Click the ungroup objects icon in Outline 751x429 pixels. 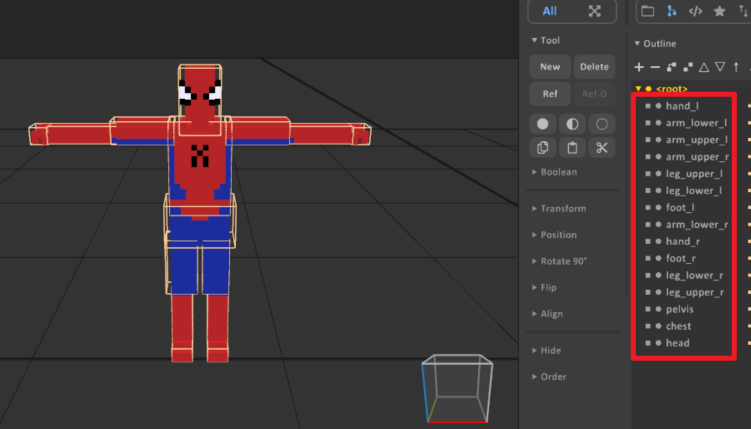(688, 67)
